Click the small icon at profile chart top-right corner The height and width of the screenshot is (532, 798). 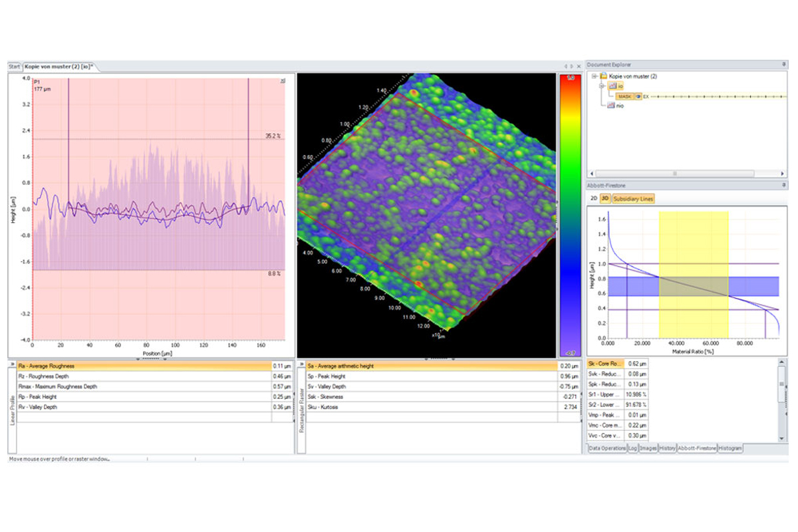(283, 80)
